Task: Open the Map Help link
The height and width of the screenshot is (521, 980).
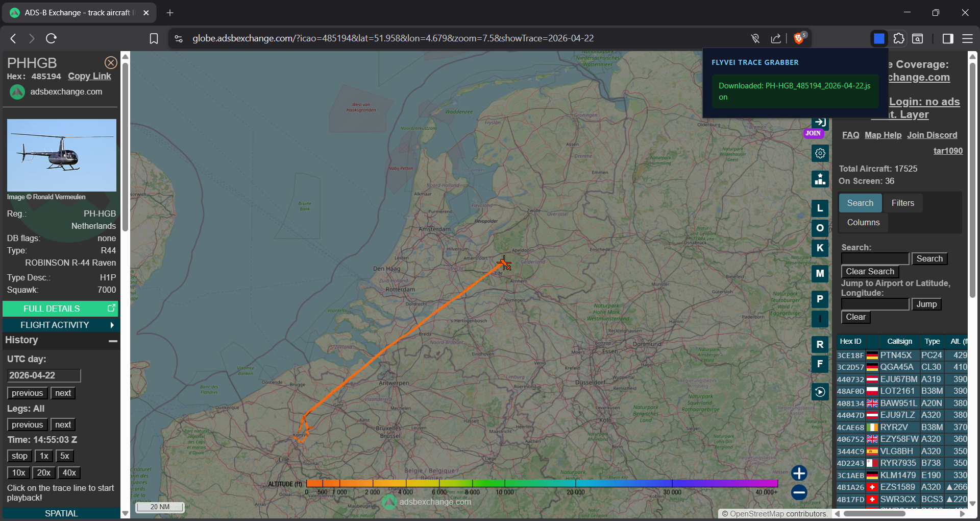Action: pyautogui.click(x=883, y=135)
